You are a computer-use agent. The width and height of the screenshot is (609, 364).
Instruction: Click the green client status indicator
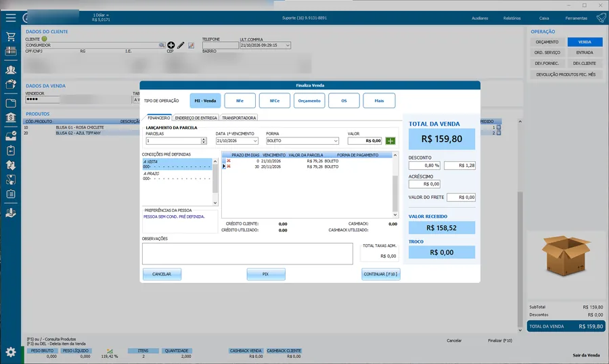click(44, 39)
